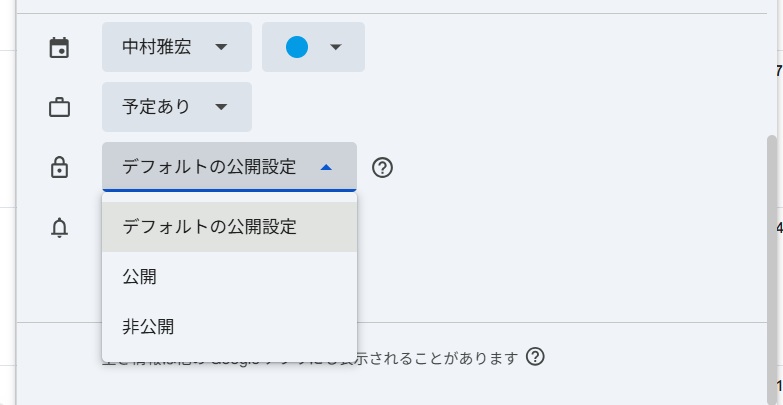Click the blue event color circle
This screenshot has height=405, width=783.
[x=297, y=47]
